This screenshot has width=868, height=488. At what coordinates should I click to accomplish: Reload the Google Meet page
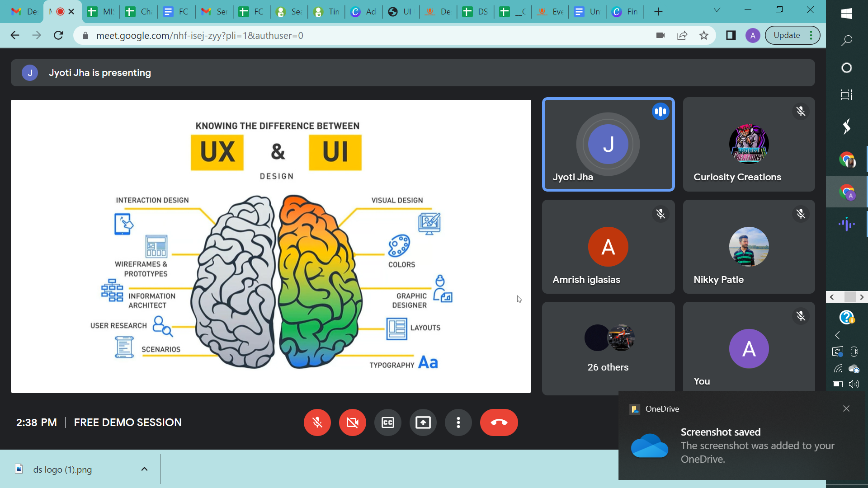pos(58,35)
